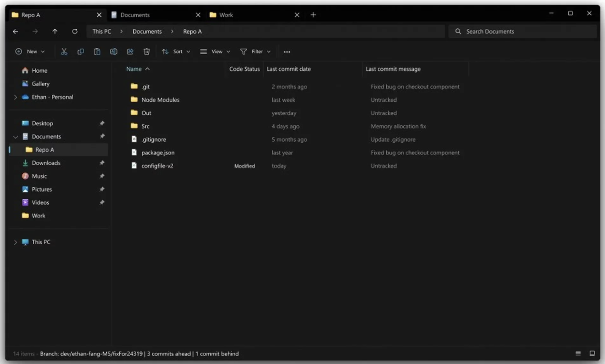The image size is (605, 364).
Task: Open the Filter dropdown menu
Action: (x=255, y=52)
